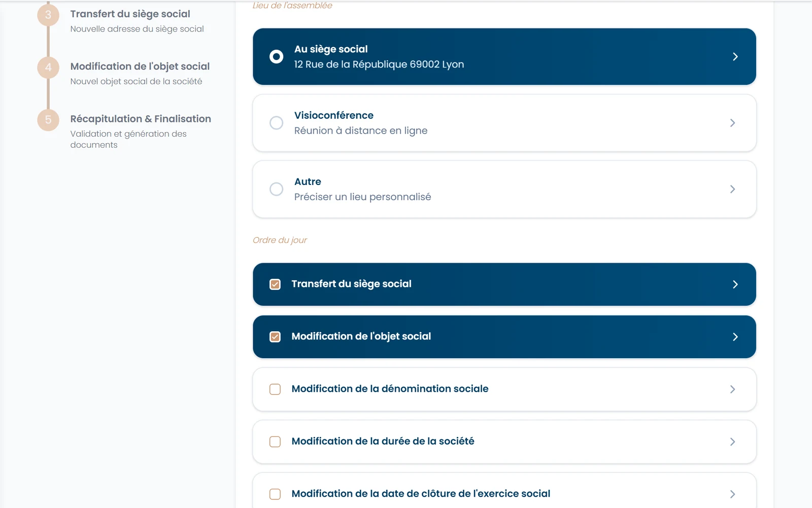Go to step 3 circle in sidebar
This screenshot has width=812, height=508.
[48, 15]
